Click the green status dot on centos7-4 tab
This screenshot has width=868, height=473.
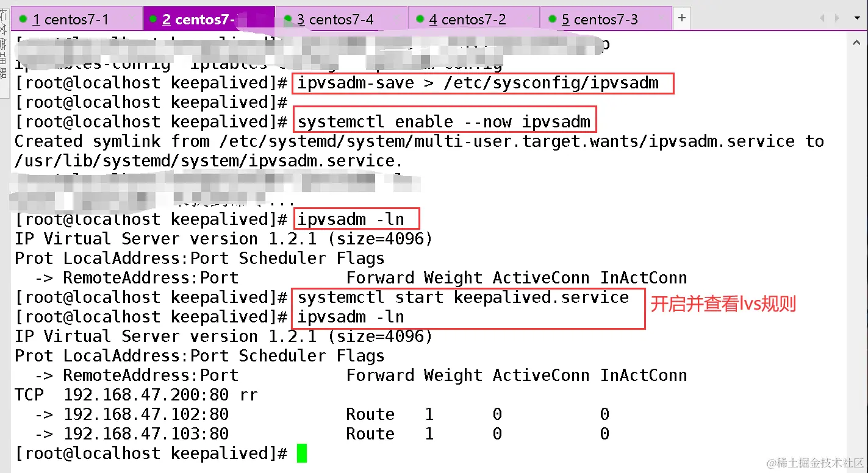pos(288,19)
